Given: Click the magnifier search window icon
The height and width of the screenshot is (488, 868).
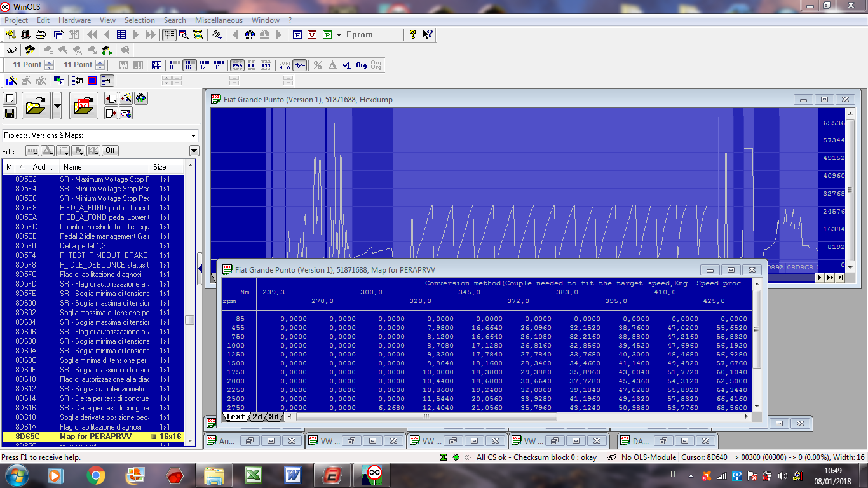Looking at the screenshot, I should [x=184, y=35].
